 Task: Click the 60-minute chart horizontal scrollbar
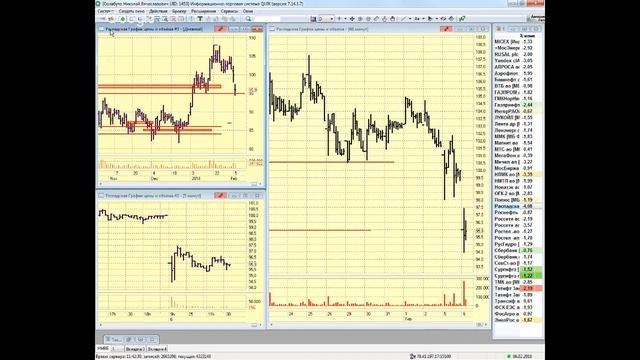378,325
